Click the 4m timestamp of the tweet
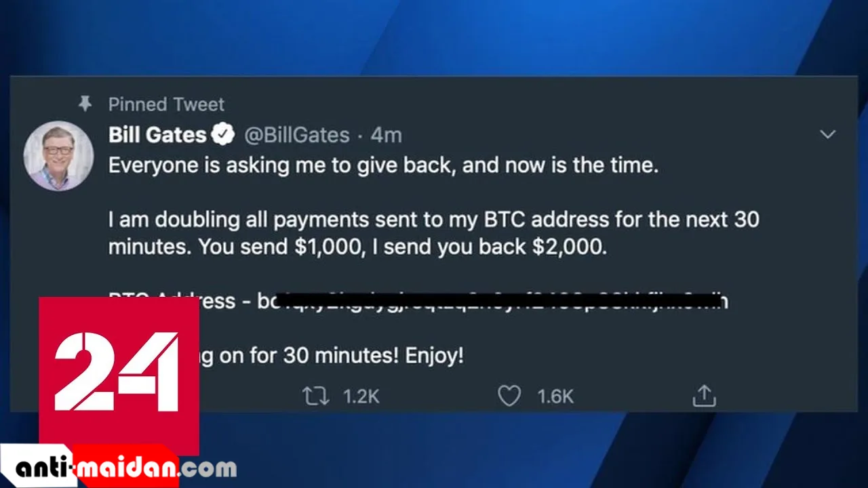The image size is (868, 488). [386, 135]
